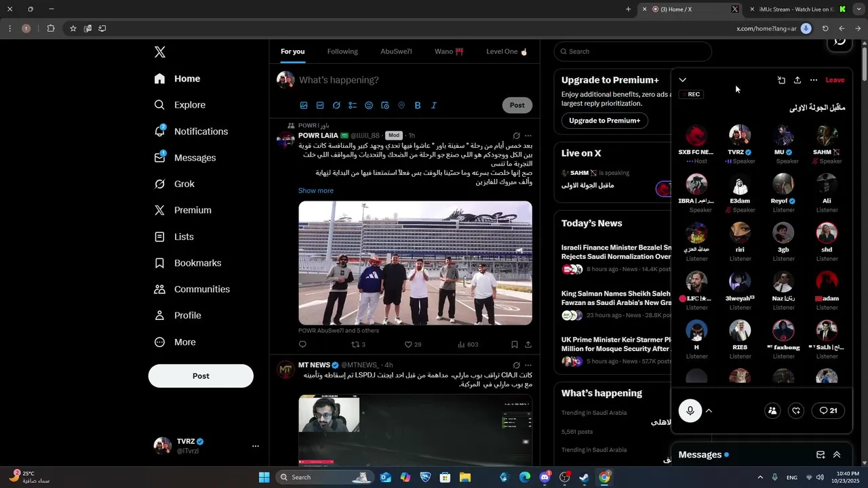Open the cruise ship group photo
The height and width of the screenshot is (488, 868).
415,263
